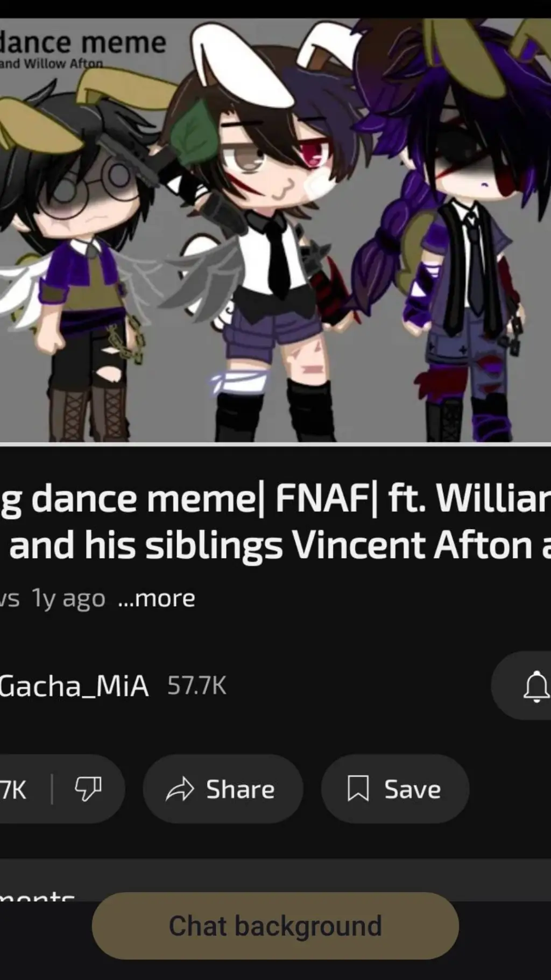Open the Share button
This screenshot has width=551, height=980.
click(223, 789)
